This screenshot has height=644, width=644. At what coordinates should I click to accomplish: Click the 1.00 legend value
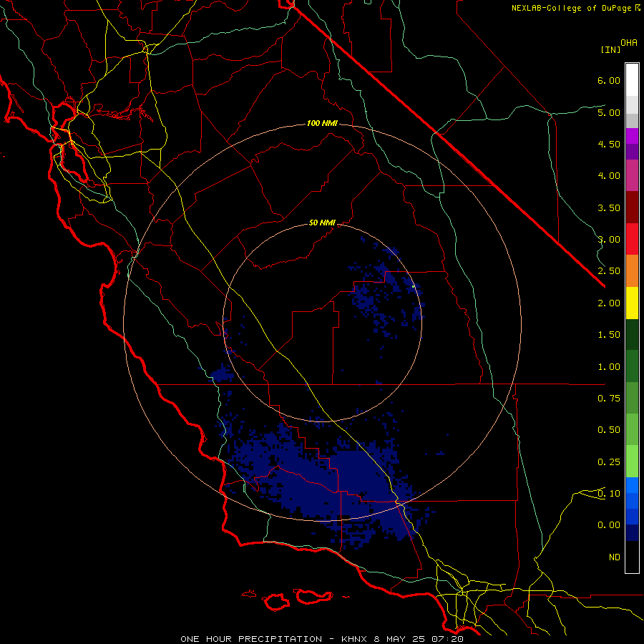(609, 367)
